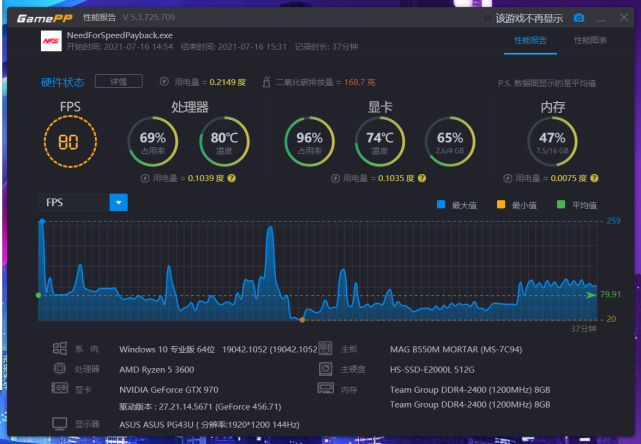The height and width of the screenshot is (444, 641).
Task: Click the orange 最小值 legend swatch
Action: [x=501, y=204]
